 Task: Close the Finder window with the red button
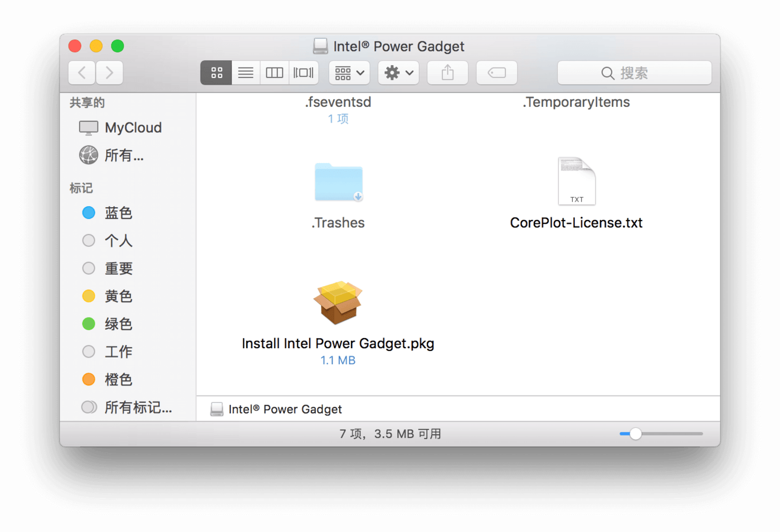(x=75, y=46)
